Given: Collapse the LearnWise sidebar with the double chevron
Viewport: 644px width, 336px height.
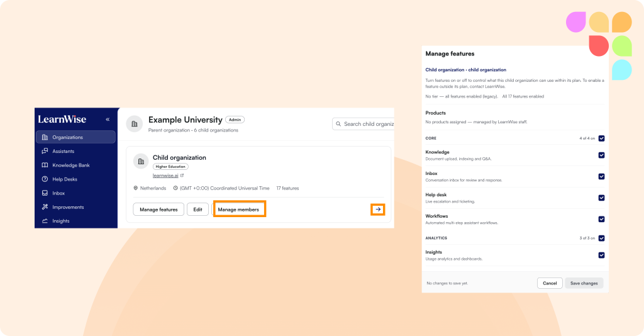Looking at the screenshot, I should point(108,120).
